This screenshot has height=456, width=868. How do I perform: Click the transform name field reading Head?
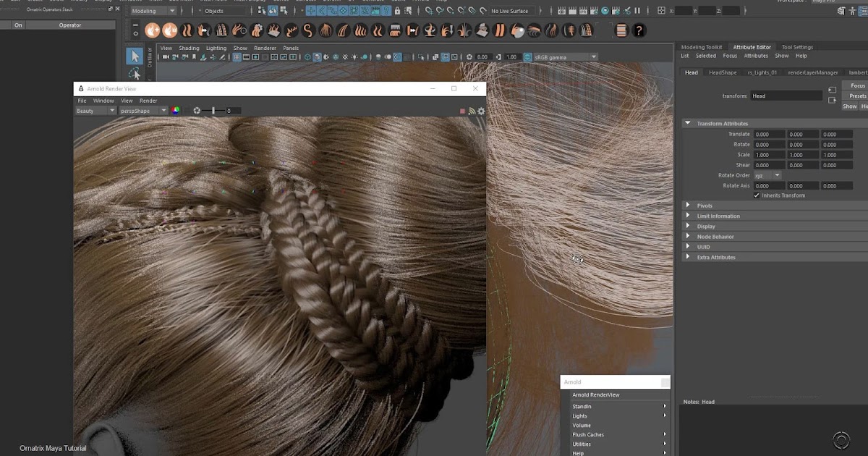(x=786, y=96)
